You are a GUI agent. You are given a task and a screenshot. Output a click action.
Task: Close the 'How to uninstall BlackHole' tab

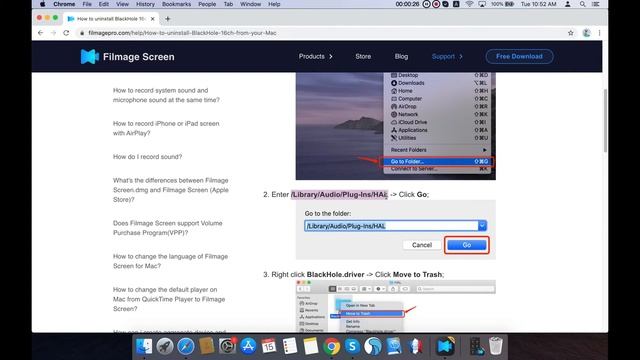coord(153,19)
